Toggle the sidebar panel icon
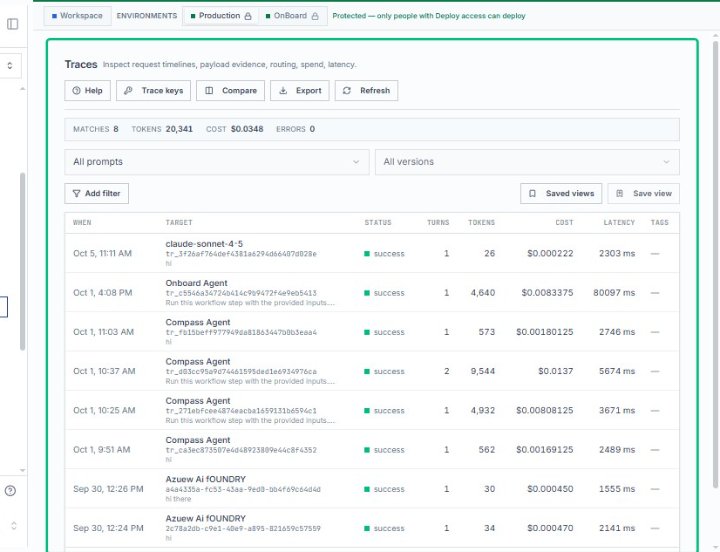 point(12,24)
